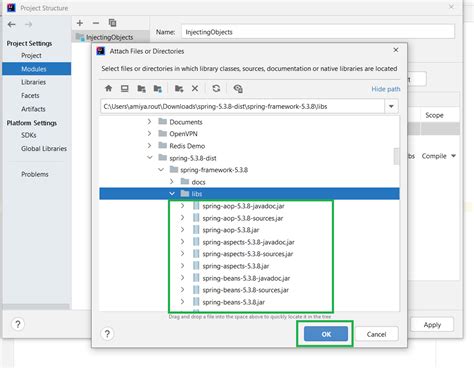Click the file tree vertical scrollbar
Image resolution: width=474 pixels, height=368 pixels.
[x=396, y=156]
